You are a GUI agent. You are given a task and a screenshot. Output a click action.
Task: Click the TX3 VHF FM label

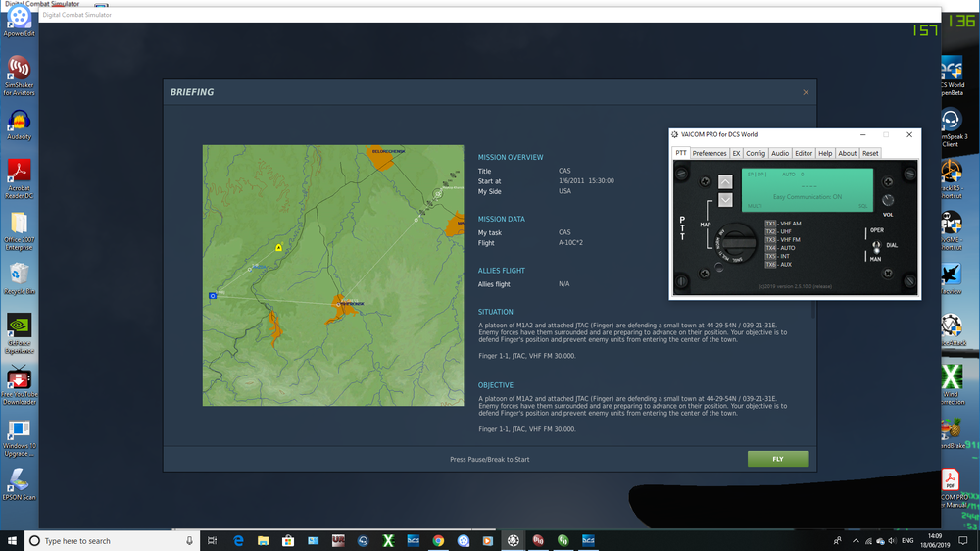coord(782,239)
